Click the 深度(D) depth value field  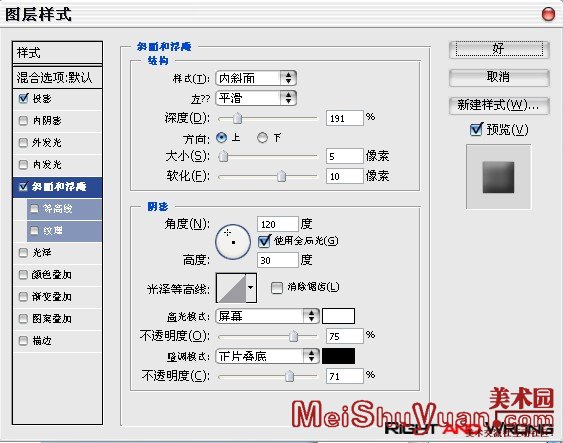click(x=345, y=118)
